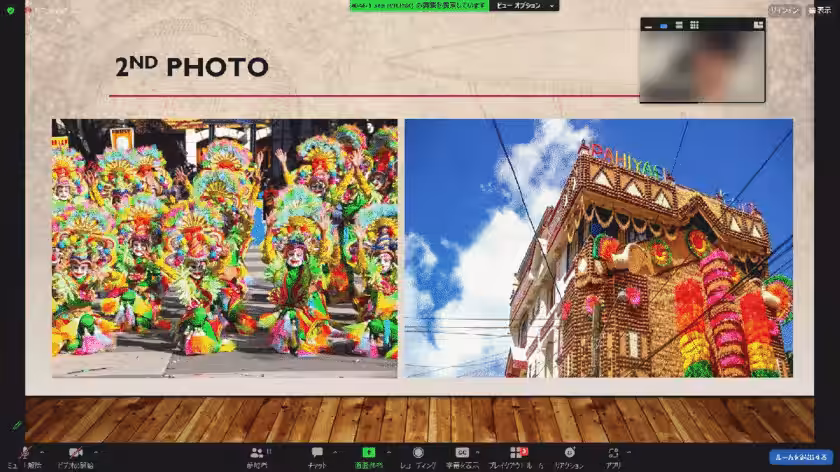Screen dimensions: 840x472
Task: Click the green Share Screen icon
Action: point(369,455)
